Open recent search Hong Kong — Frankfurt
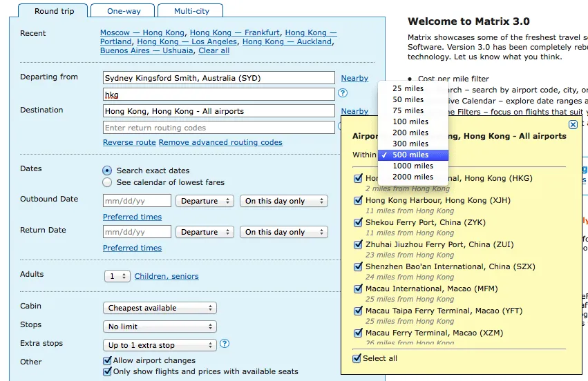The image size is (588, 381). (235, 32)
